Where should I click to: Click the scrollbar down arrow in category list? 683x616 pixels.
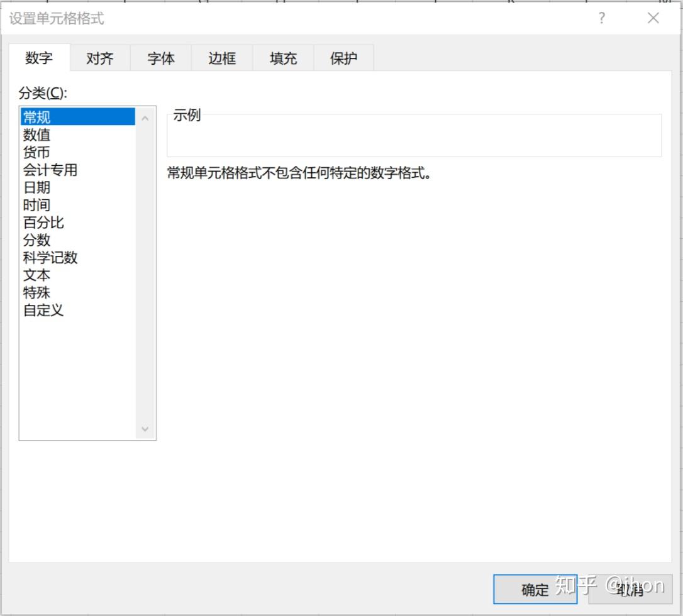click(x=145, y=429)
